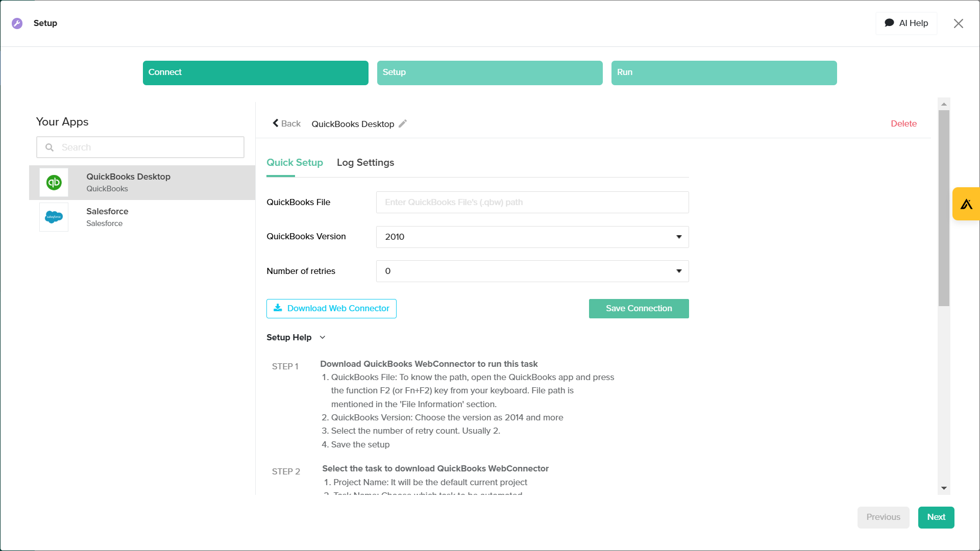The width and height of the screenshot is (980, 551).
Task: Click the QuickBooks File path input field
Action: [532, 202]
